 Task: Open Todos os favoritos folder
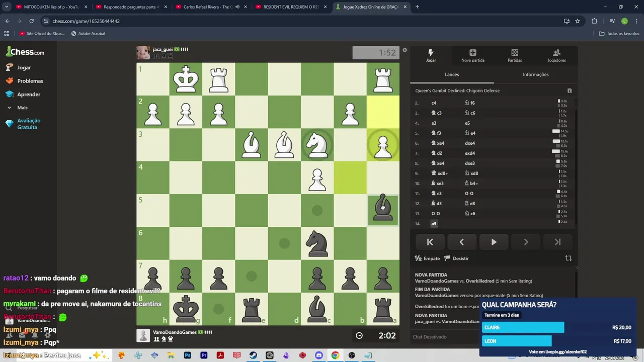[x=619, y=34]
